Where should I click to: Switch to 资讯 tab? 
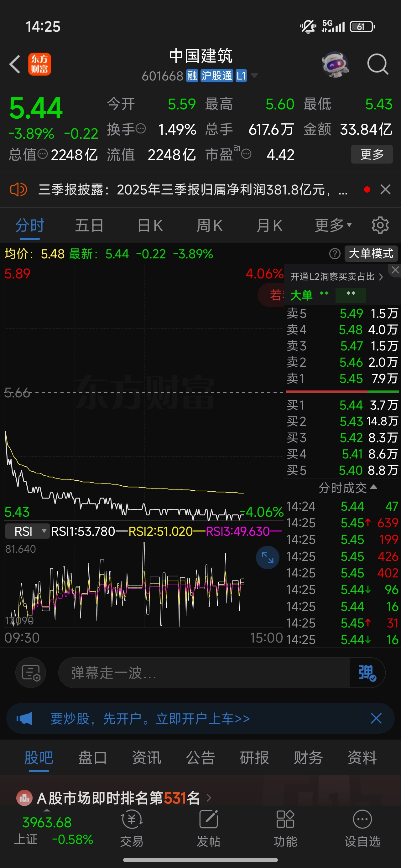tap(146, 758)
